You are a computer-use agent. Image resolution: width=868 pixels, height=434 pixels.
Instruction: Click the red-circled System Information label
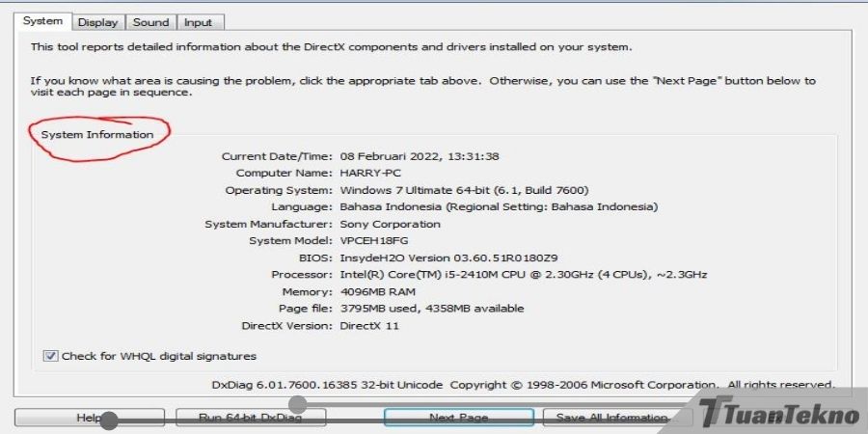(96, 135)
